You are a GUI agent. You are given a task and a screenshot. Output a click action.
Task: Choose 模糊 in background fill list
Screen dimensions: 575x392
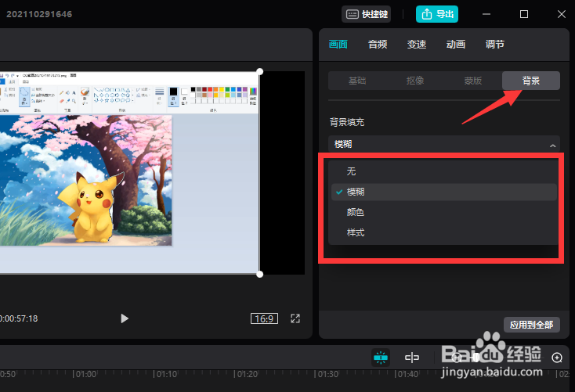pyautogui.click(x=444, y=192)
